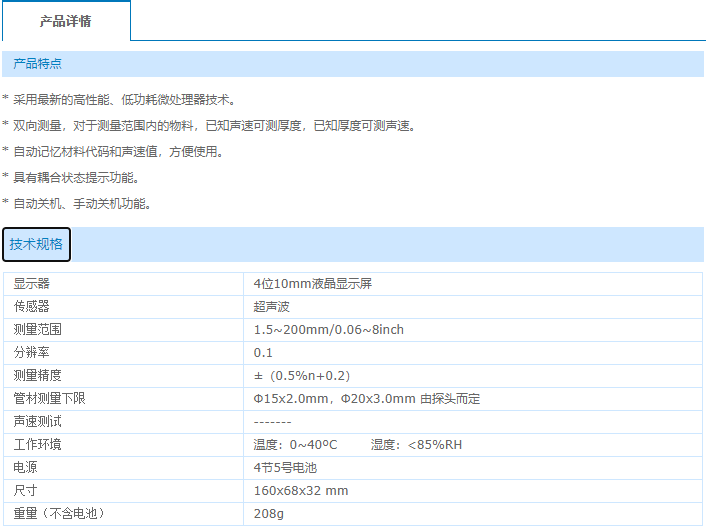
Task: Select the 1.5~200mm/0.06~8inch value
Action: [328, 330]
